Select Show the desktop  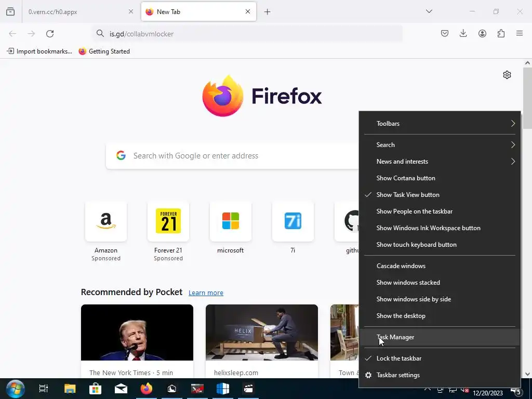coord(440,316)
